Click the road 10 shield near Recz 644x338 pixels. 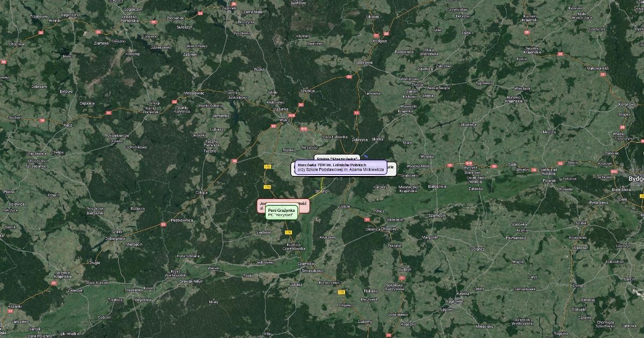pyautogui.click(x=42, y=120)
